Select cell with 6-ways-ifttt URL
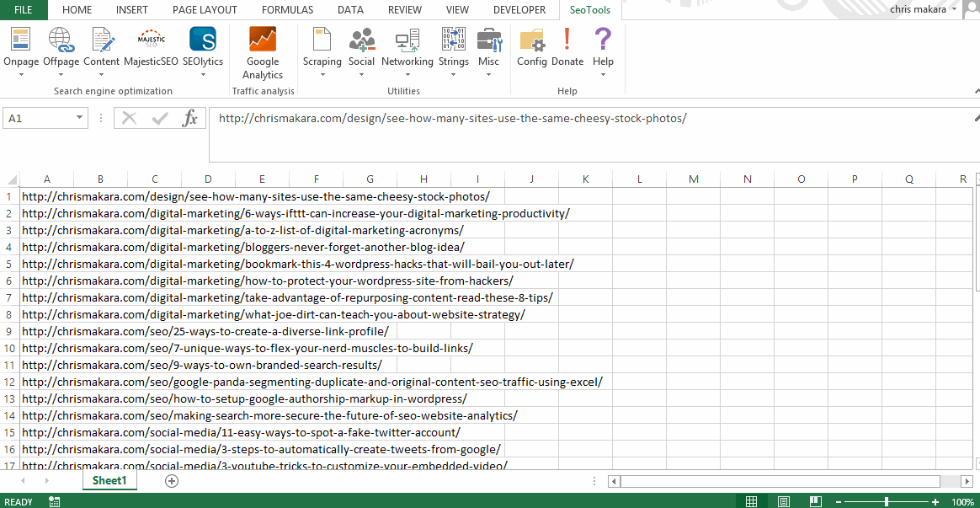Image resolution: width=980 pixels, height=508 pixels. (x=296, y=213)
